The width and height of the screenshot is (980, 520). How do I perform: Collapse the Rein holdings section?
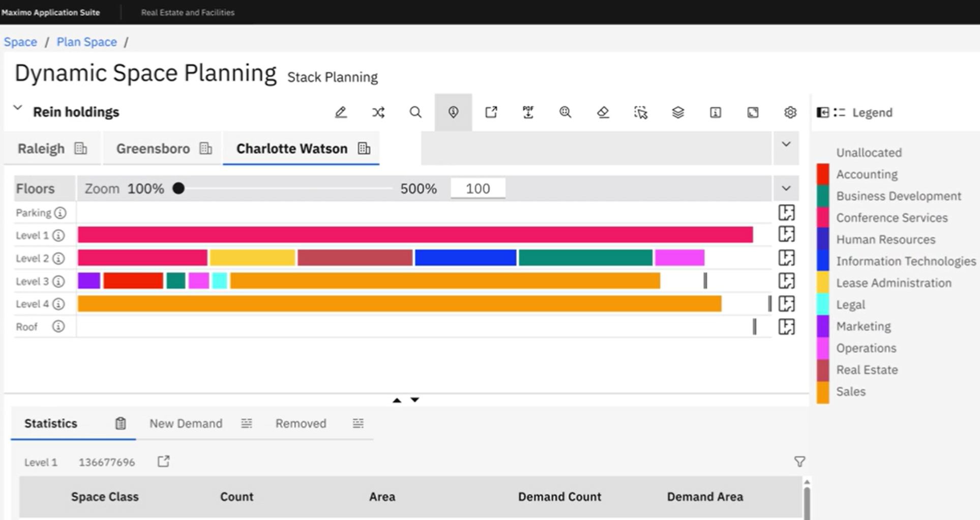click(x=18, y=108)
